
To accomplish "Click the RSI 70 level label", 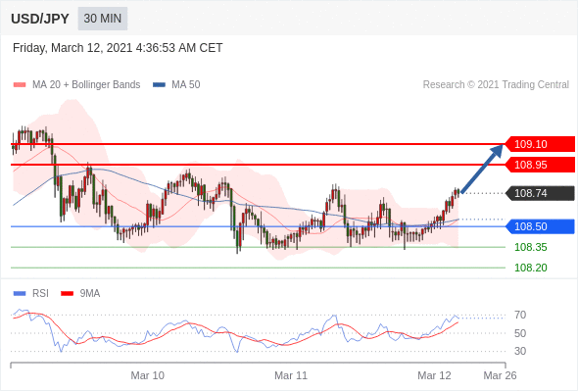I will pos(520,316).
